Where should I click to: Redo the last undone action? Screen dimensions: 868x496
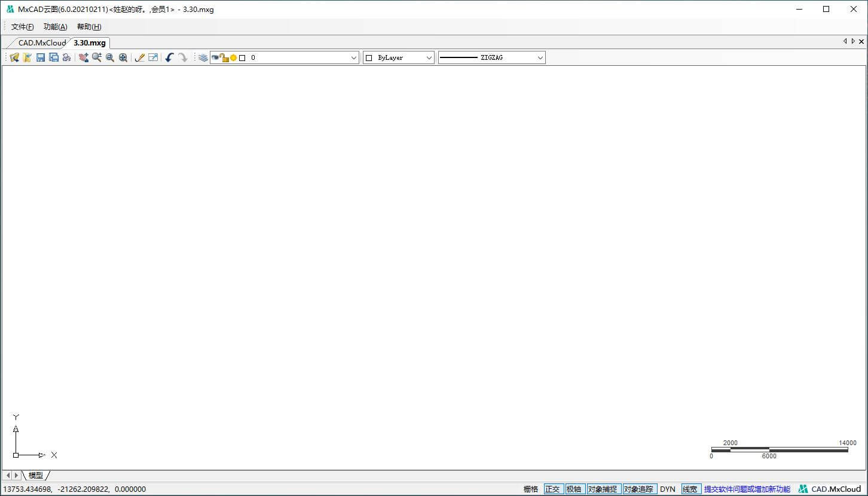tap(183, 57)
